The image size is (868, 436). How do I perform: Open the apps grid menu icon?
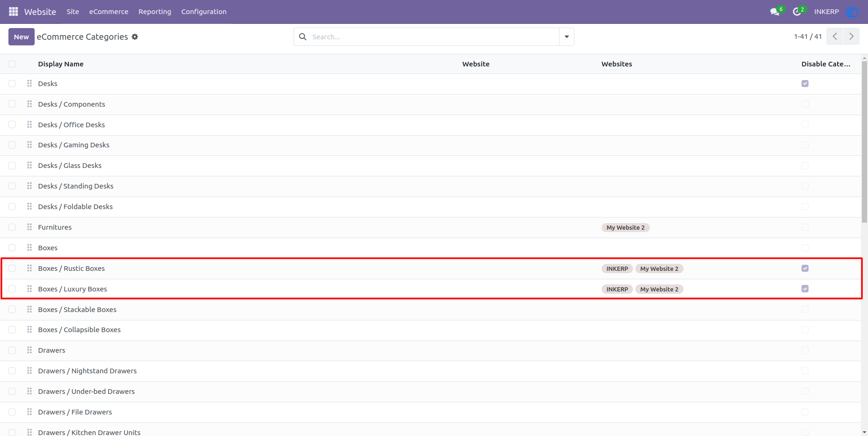coord(14,12)
